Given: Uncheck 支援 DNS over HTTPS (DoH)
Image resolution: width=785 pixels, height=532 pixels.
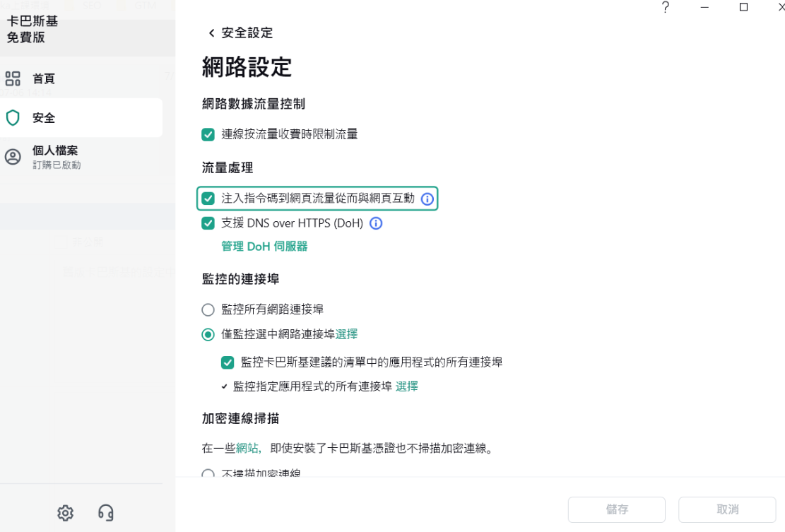Looking at the screenshot, I should pos(208,223).
